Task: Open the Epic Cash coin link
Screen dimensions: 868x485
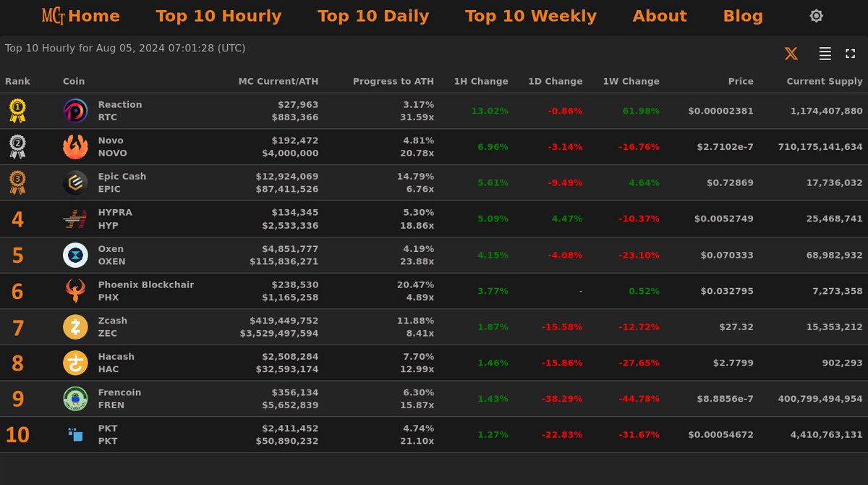Action: (122, 177)
